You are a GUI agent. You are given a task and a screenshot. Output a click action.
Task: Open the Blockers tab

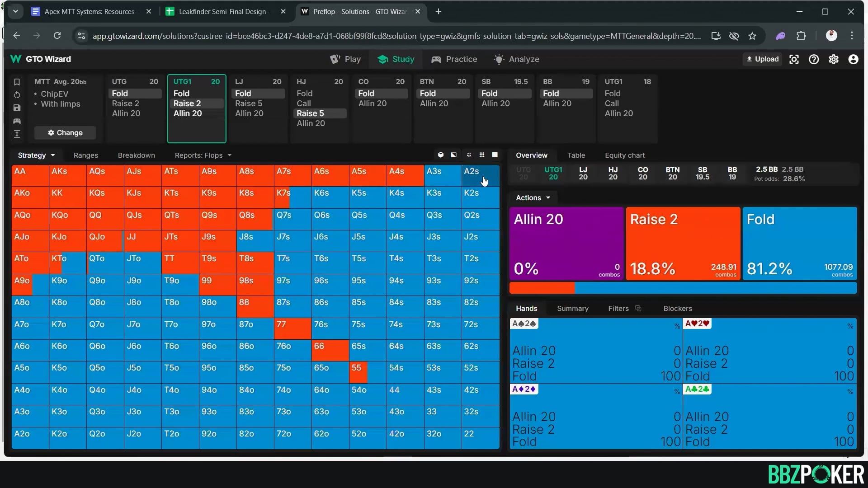(x=677, y=308)
